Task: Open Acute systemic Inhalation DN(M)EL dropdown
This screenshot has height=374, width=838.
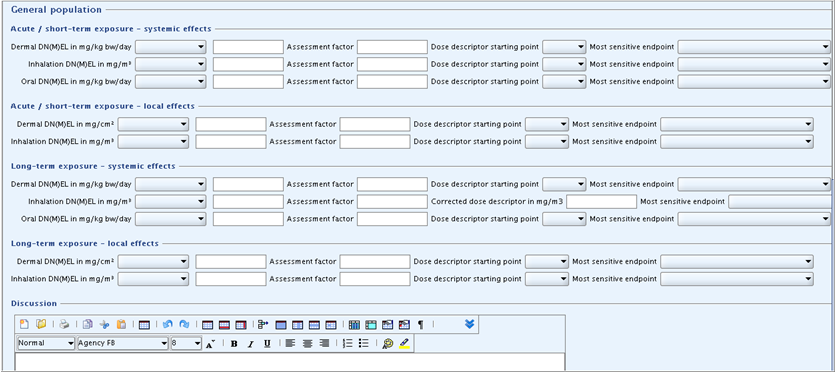Action: (x=170, y=64)
